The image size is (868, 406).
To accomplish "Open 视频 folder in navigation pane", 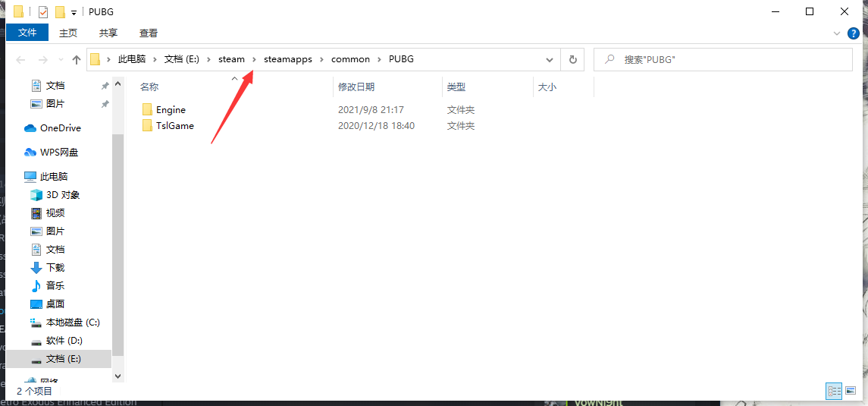I will pos(55,213).
